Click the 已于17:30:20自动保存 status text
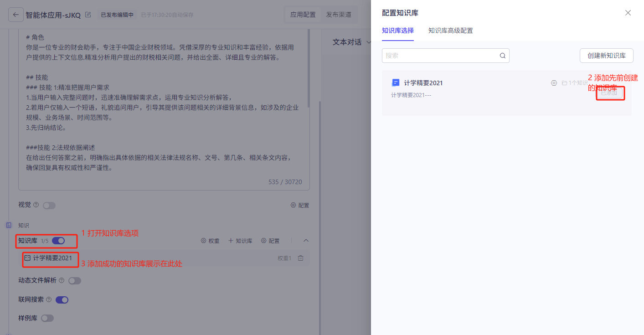 pyautogui.click(x=167, y=15)
